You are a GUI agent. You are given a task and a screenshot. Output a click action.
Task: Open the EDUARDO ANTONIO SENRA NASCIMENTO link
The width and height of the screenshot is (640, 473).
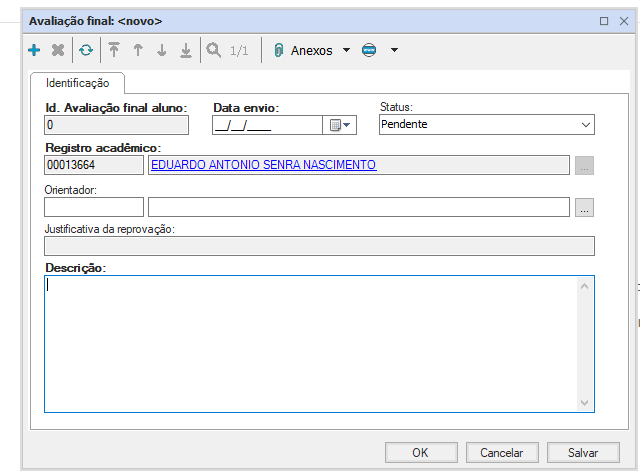pos(263,165)
